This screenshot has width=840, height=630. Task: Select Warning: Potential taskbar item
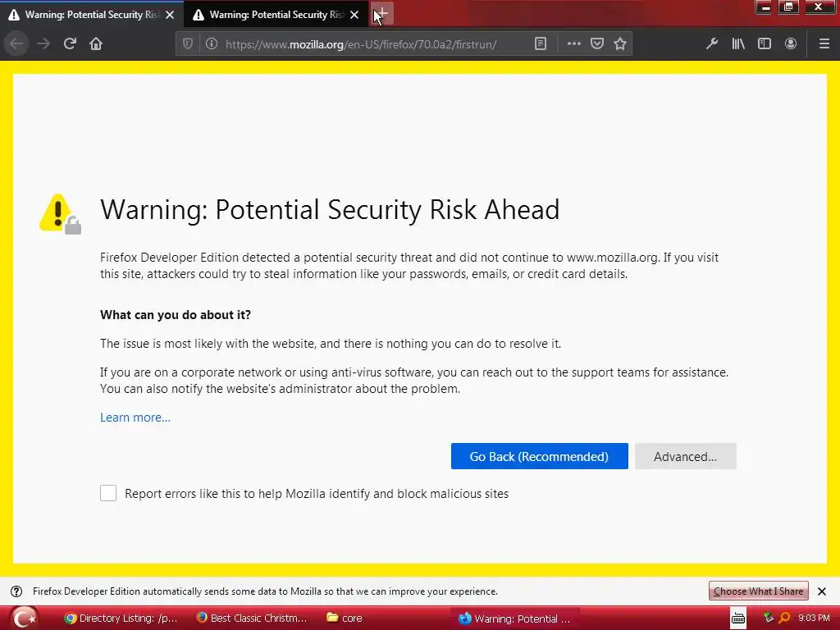coord(515,619)
